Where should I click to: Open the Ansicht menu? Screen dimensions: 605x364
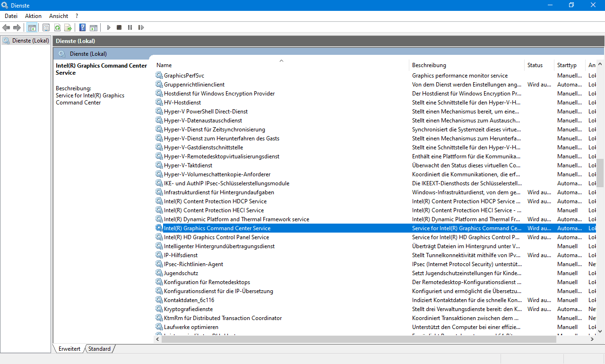pyautogui.click(x=59, y=16)
